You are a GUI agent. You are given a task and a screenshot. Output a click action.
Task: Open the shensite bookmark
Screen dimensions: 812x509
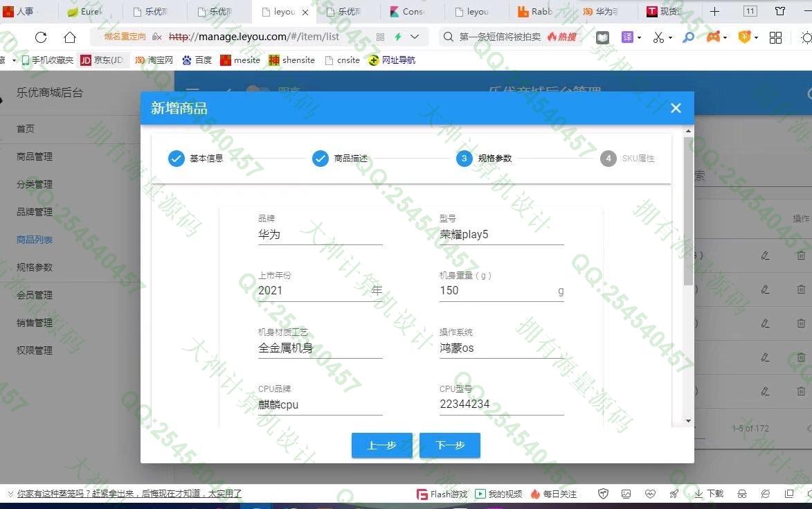click(292, 60)
